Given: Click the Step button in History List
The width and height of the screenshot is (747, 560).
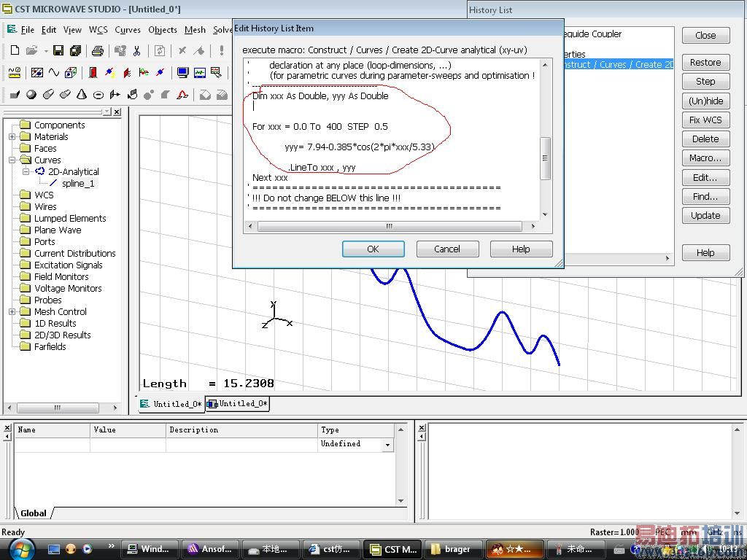Looking at the screenshot, I should pos(705,82).
